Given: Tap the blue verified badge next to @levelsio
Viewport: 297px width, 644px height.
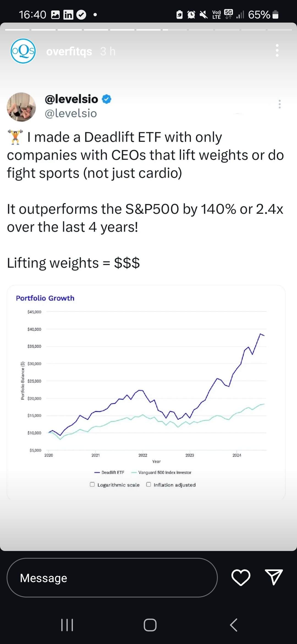Looking at the screenshot, I should [x=106, y=99].
